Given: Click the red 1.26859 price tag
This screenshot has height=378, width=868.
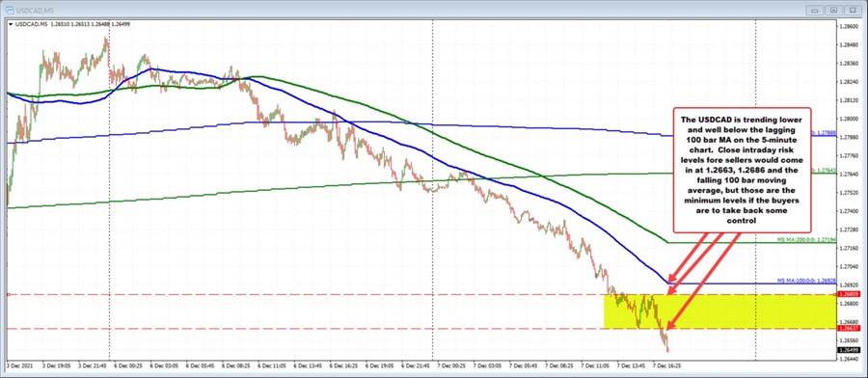Looking at the screenshot, I should tap(848, 294).
